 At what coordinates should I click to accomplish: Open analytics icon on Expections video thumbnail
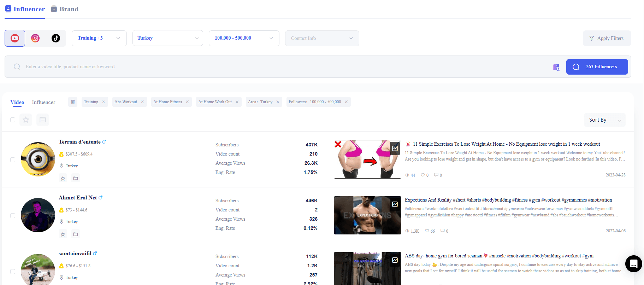click(x=395, y=204)
